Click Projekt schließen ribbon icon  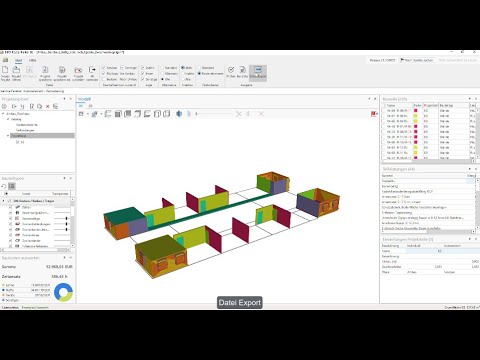pyautogui.click(x=78, y=73)
